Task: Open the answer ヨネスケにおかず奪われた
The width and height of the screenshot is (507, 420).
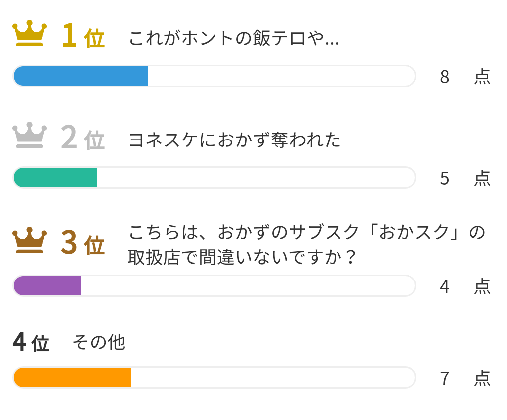Action: (x=234, y=140)
